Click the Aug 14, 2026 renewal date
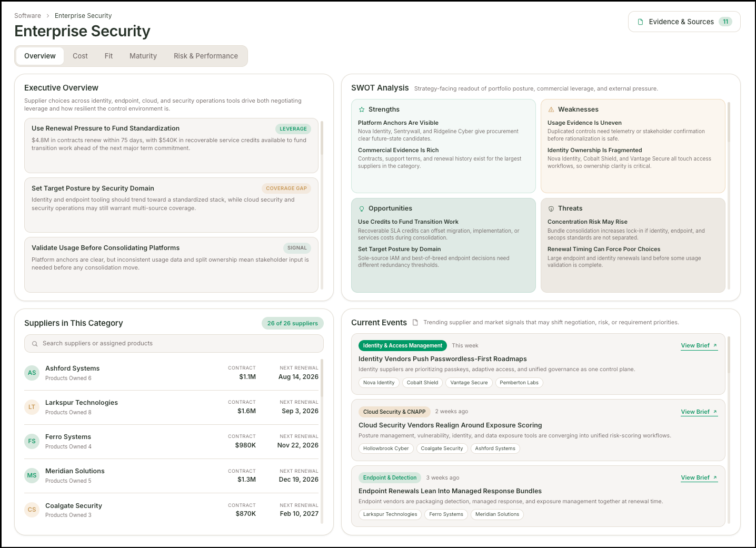The height and width of the screenshot is (548, 756). (299, 377)
